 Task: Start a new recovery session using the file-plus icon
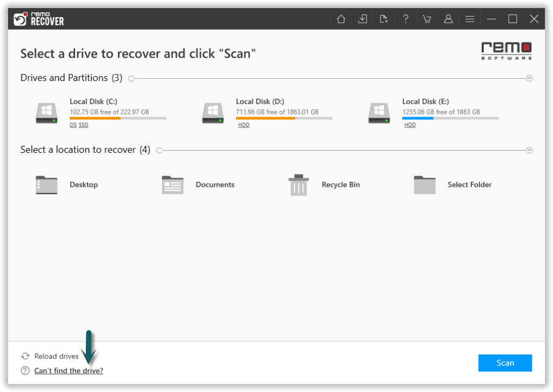(x=384, y=18)
